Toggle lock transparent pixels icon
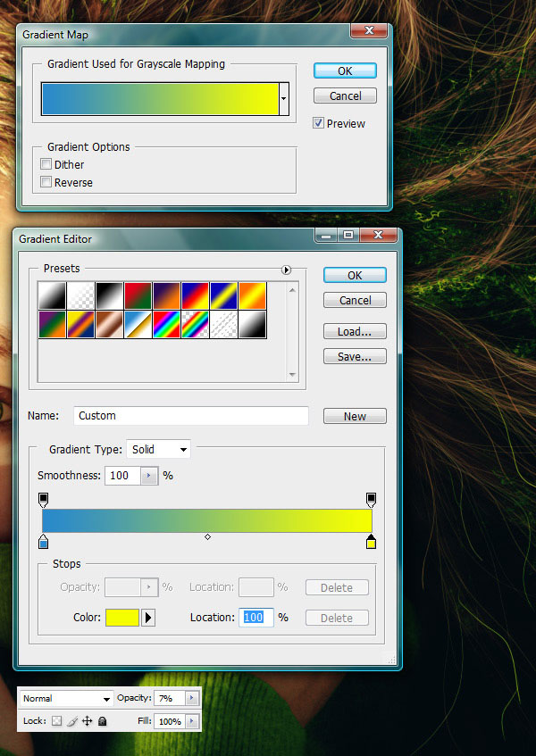This screenshot has height=756, width=536. (57, 721)
